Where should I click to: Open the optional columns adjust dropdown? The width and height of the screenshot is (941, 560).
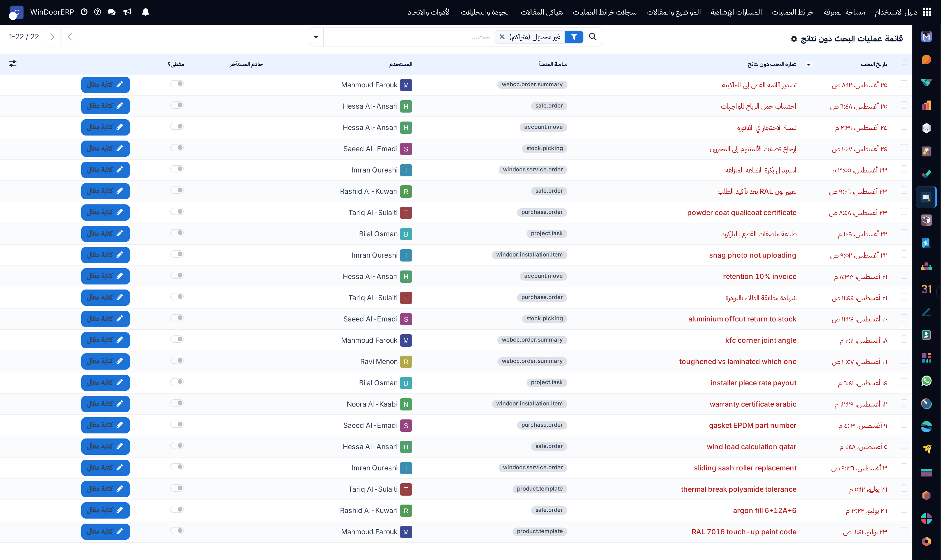[13, 63]
